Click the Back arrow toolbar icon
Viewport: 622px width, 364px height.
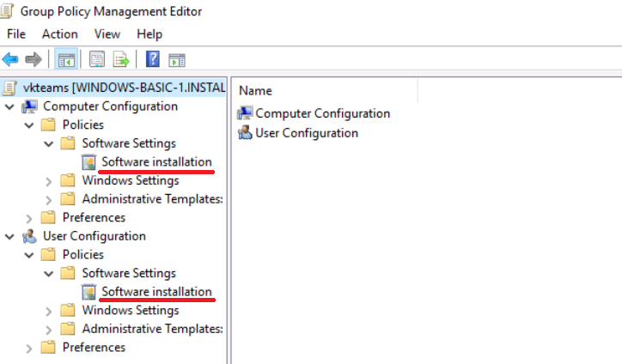(10, 59)
